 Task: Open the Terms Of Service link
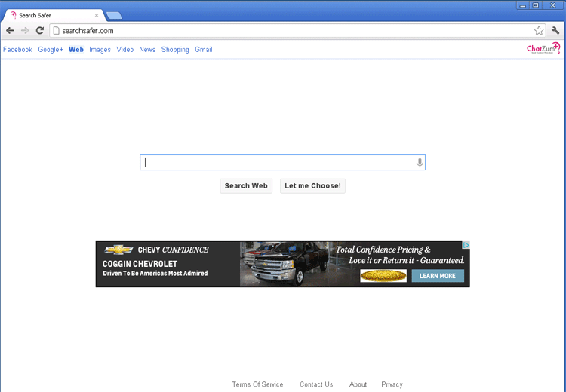257,384
